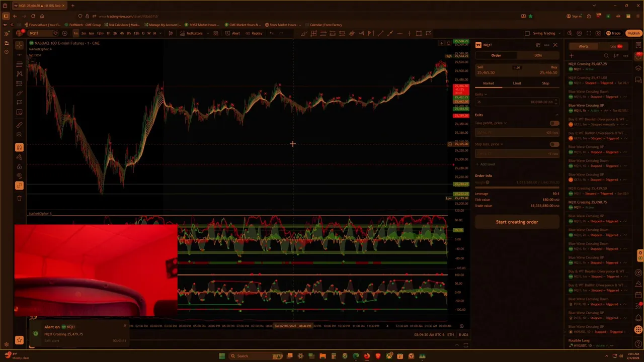Open the Indicators menu
Image resolution: width=644 pixels, height=362 pixels.
coord(191,33)
